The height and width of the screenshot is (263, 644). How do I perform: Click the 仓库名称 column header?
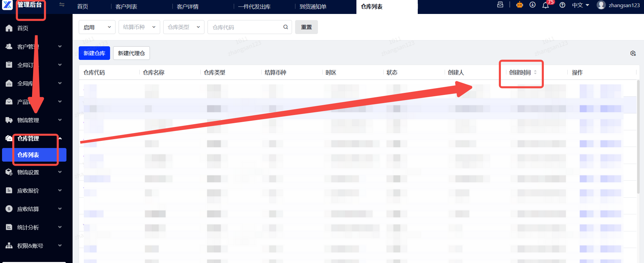(x=154, y=72)
